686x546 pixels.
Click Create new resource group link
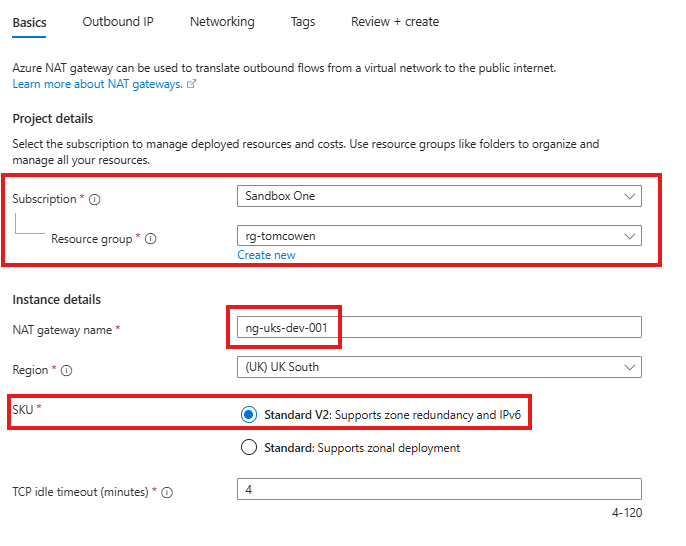pos(266,255)
